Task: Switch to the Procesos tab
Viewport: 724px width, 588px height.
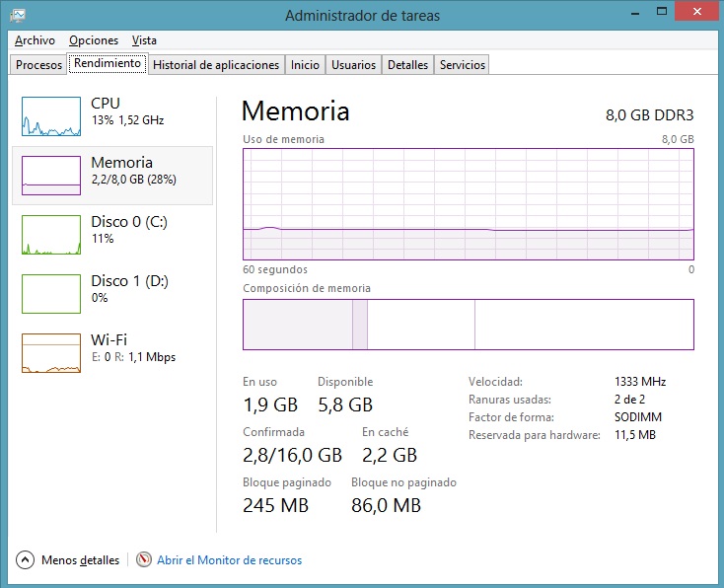Action: (39, 65)
